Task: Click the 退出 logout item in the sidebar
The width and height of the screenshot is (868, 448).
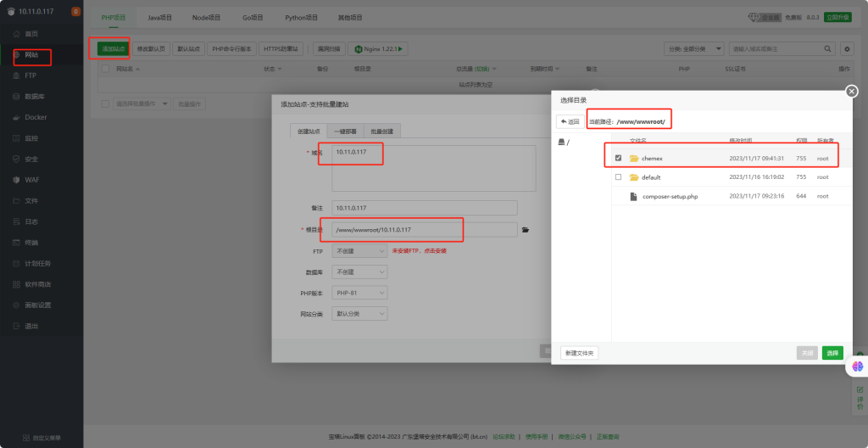Action: pyautogui.click(x=31, y=326)
